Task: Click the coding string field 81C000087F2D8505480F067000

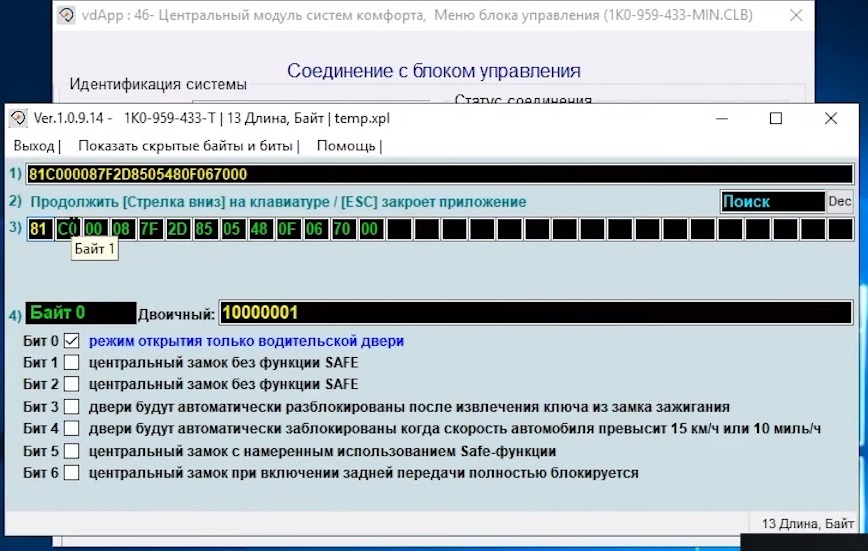Action: [440, 174]
